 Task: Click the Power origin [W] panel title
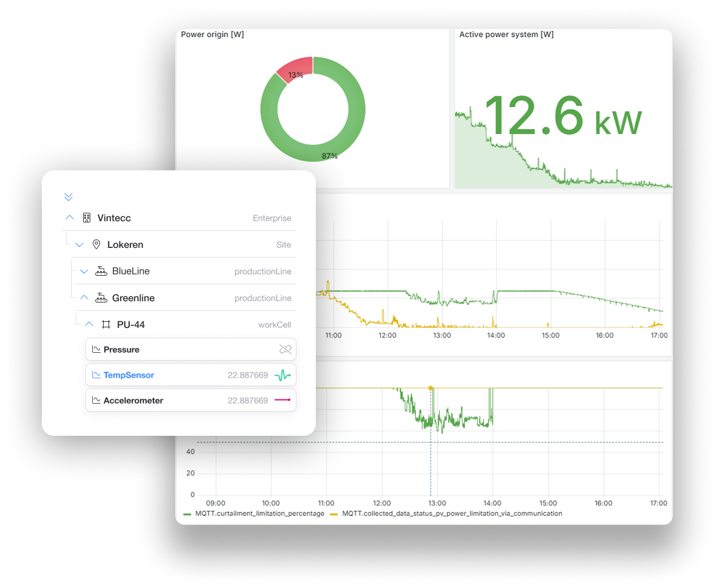pyautogui.click(x=212, y=35)
